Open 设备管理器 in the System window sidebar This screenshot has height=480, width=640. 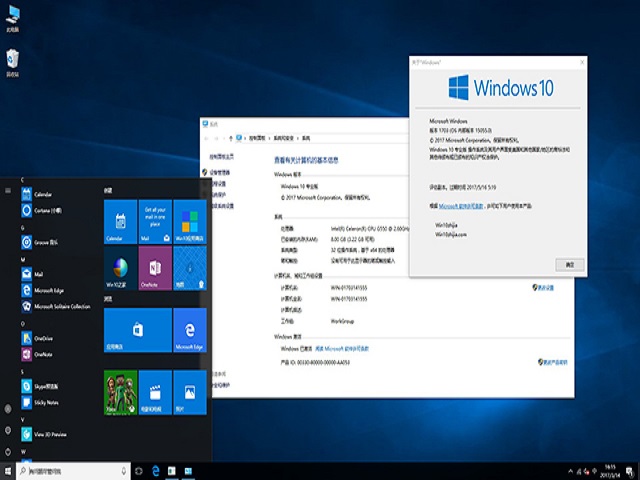pyautogui.click(x=221, y=172)
